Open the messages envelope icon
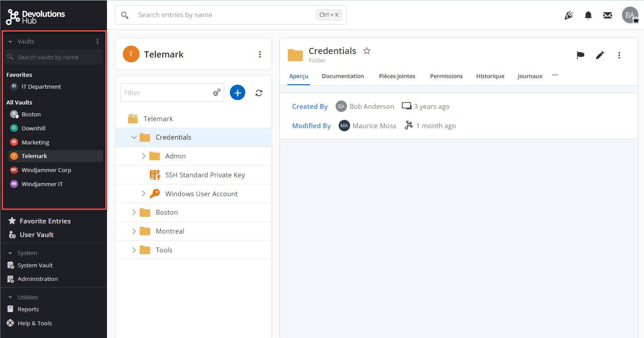This screenshot has height=338, width=644. [607, 15]
